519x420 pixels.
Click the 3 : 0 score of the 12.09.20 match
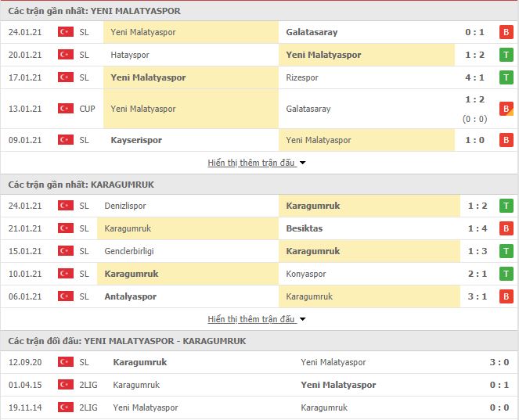(499, 362)
